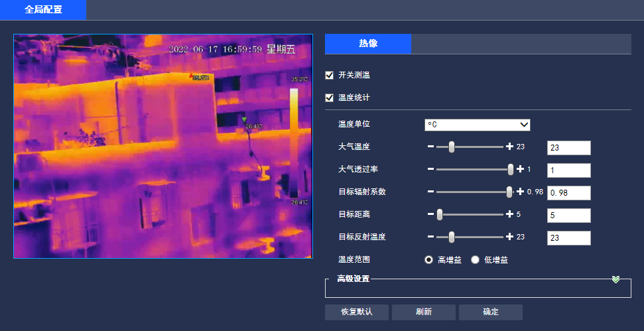644x331 pixels.
Task: Select the 高增益 radio button
Action: [x=429, y=260]
